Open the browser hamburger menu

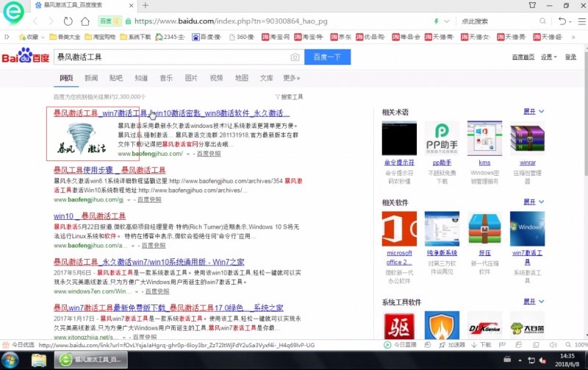(581, 21)
